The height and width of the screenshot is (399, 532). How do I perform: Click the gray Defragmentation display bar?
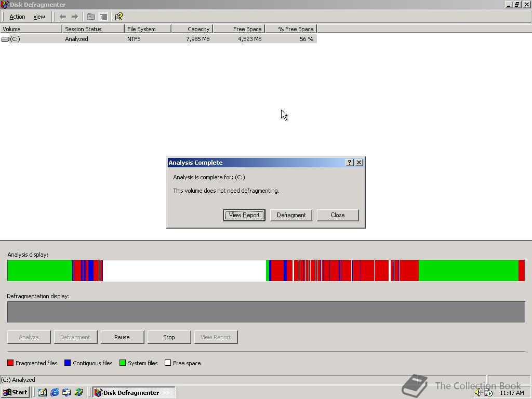(x=266, y=312)
